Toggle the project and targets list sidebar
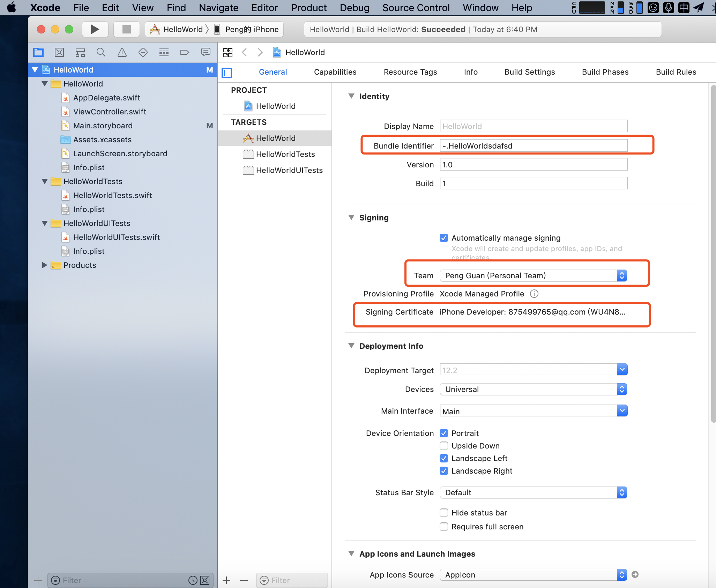716x588 pixels. [227, 73]
